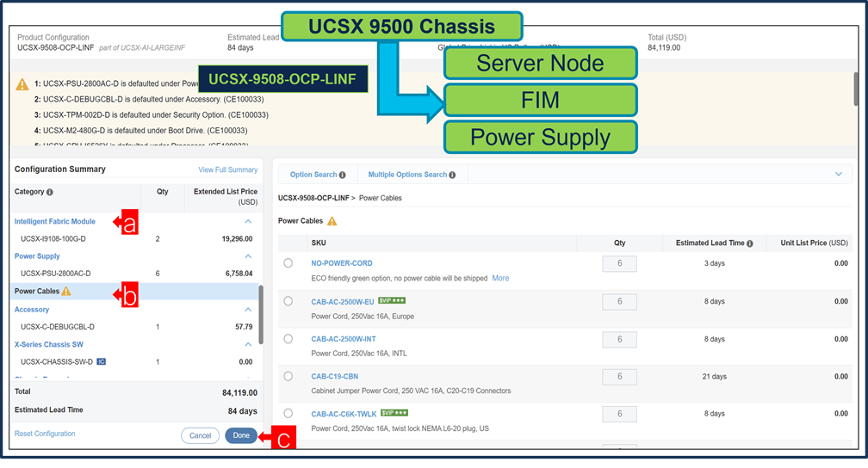This screenshot has height=468, width=868.
Task: Click the CAB-AC-2500W-EU quantity field
Action: click(x=619, y=301)
